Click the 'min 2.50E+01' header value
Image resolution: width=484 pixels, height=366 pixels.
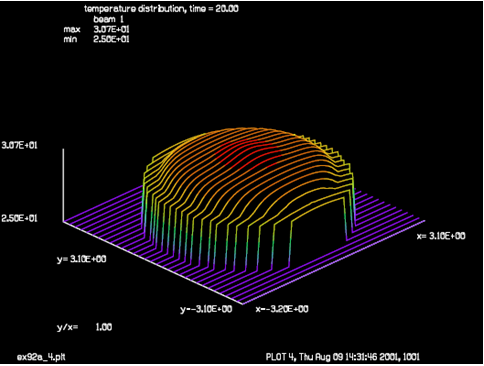coord(97,39)
